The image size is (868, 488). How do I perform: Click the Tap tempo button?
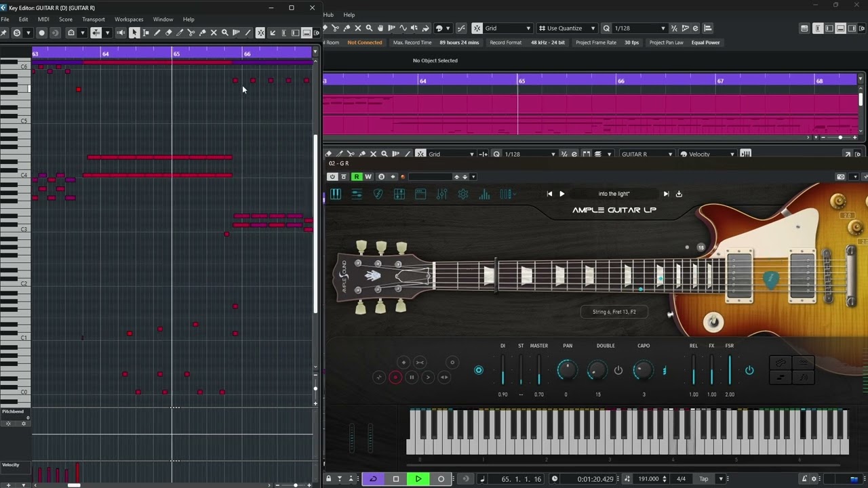pos(704,479)
